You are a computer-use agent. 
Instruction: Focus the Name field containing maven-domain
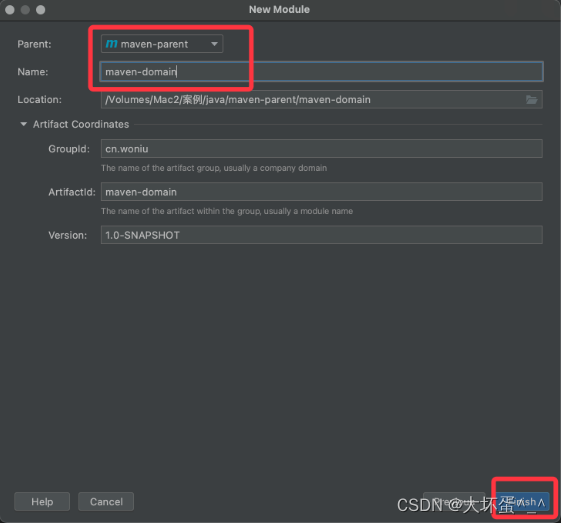(321, 72)
